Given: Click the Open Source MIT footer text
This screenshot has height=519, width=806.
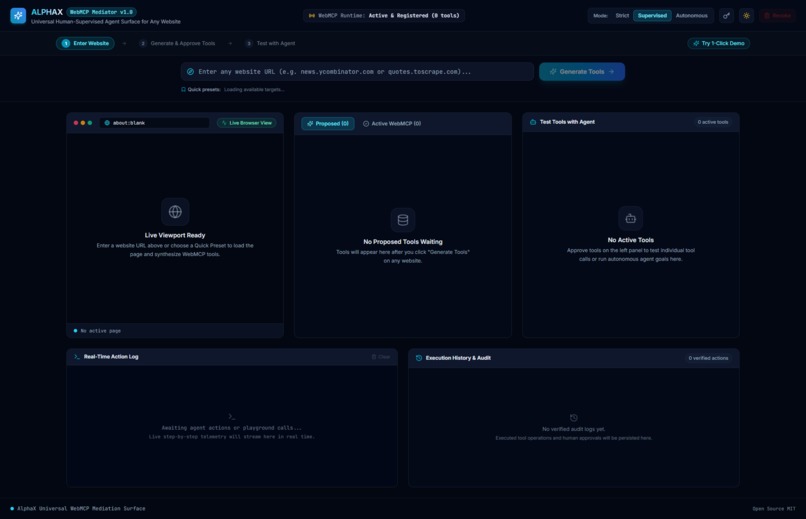Looking at the screenshot, I should coord(774,509).
